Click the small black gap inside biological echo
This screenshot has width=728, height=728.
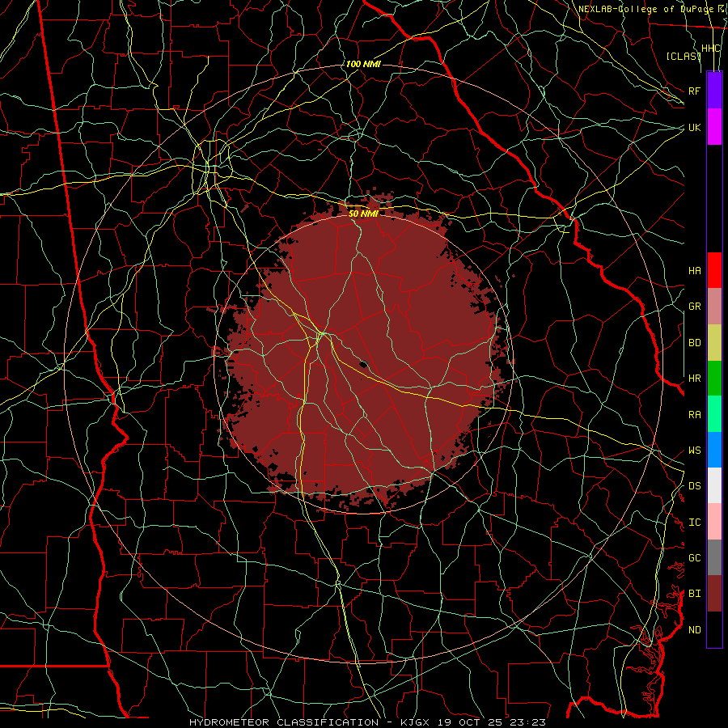pos(363,365)
